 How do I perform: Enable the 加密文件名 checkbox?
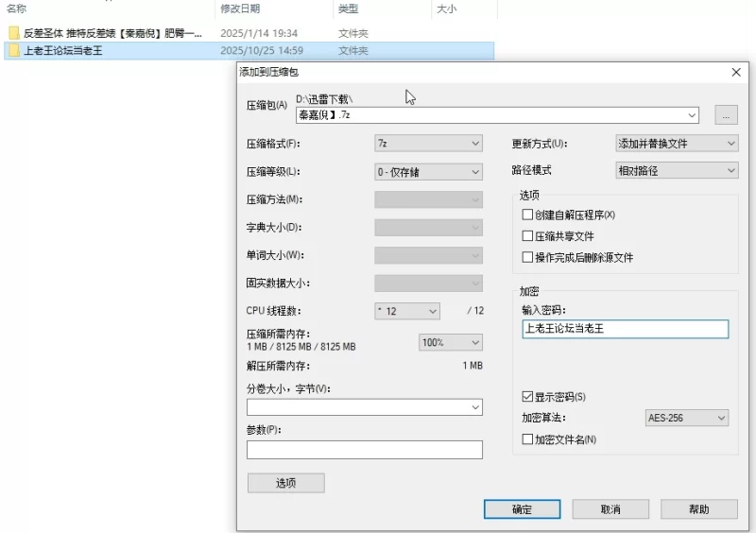[528, 439]
